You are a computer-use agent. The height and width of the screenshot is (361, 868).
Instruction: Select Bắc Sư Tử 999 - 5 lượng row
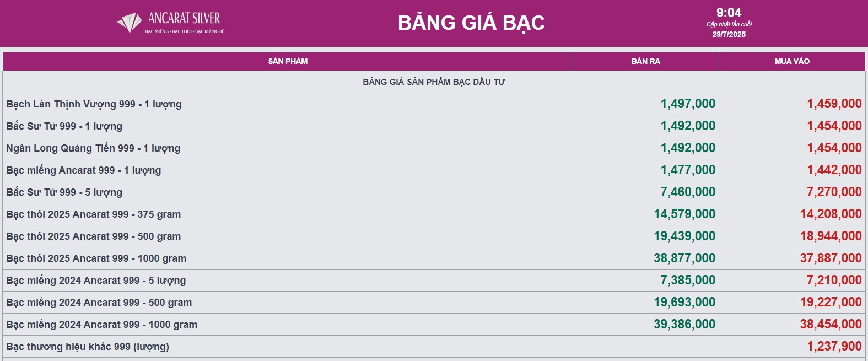click(434, 192)
